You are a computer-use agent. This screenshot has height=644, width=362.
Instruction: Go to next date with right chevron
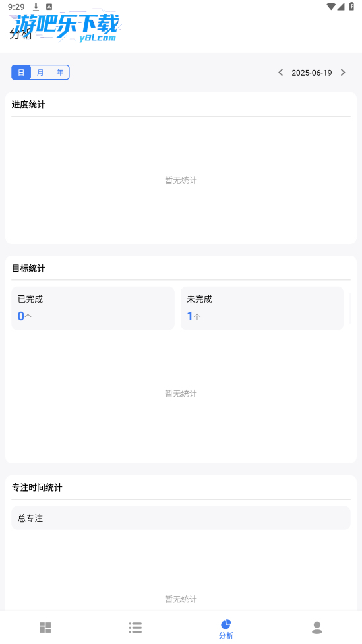coord(343,73)
